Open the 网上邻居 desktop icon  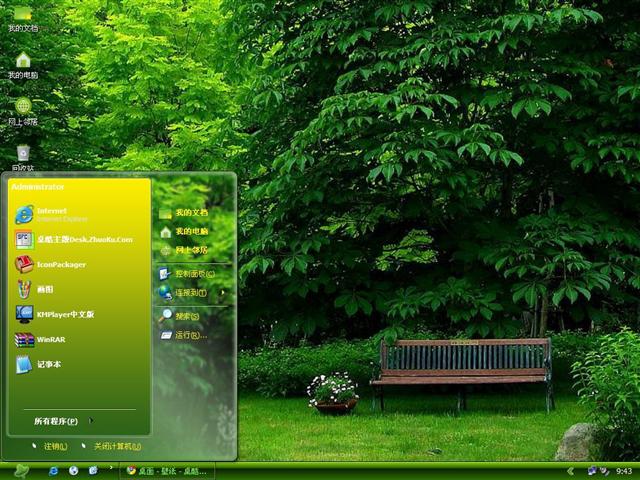23,112
